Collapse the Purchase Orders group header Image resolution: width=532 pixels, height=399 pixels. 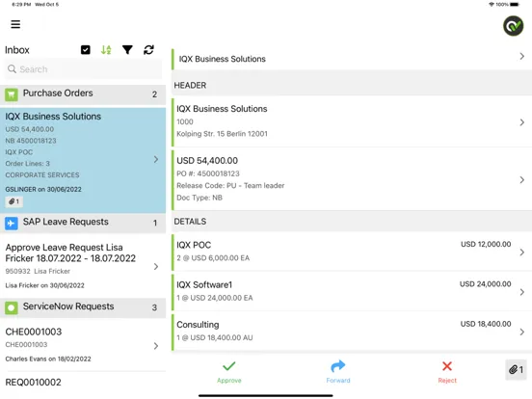pyautogui.click(x=83, y=94)
